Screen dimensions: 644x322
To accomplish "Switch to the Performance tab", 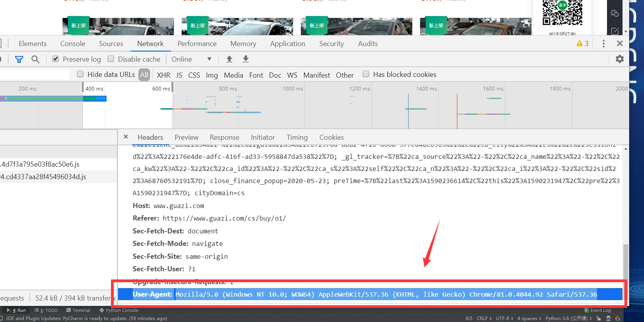I will 197,44.
